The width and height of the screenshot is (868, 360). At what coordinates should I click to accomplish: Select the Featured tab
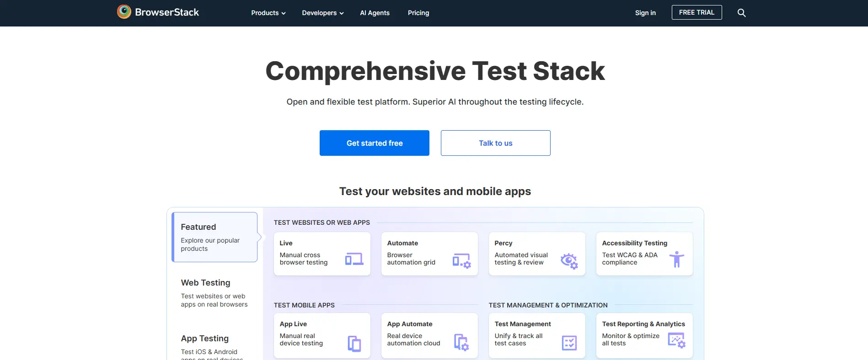pos(214,237)
